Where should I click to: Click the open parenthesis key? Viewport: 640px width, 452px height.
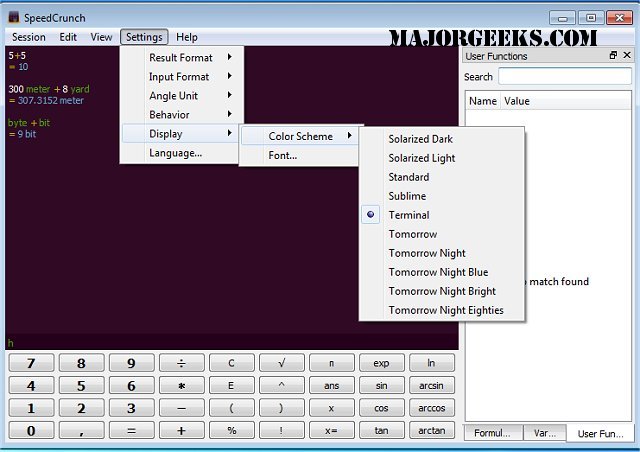click(231, 408)
